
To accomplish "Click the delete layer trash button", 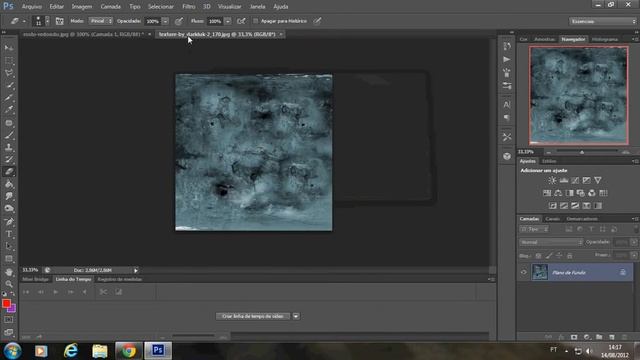I will 624,337.
